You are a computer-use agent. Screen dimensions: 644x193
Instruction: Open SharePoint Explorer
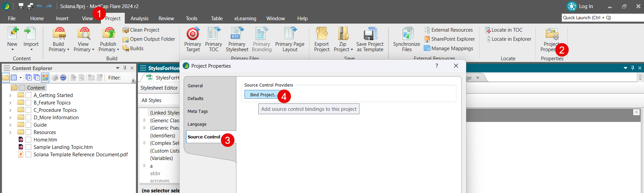point(449,39)
